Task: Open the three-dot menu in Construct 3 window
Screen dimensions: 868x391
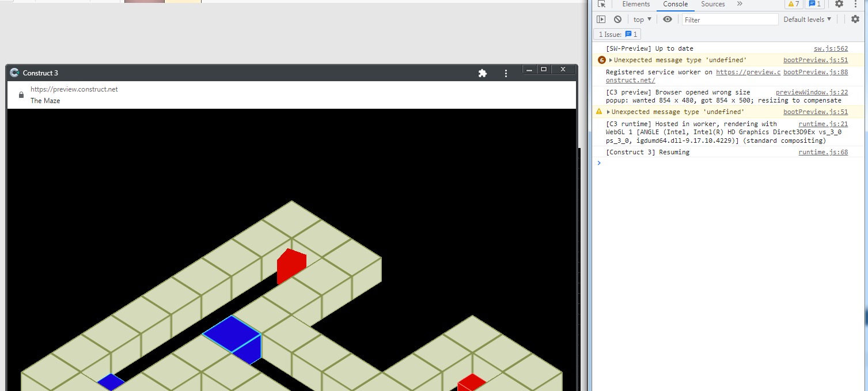Action: pos(506,73)
